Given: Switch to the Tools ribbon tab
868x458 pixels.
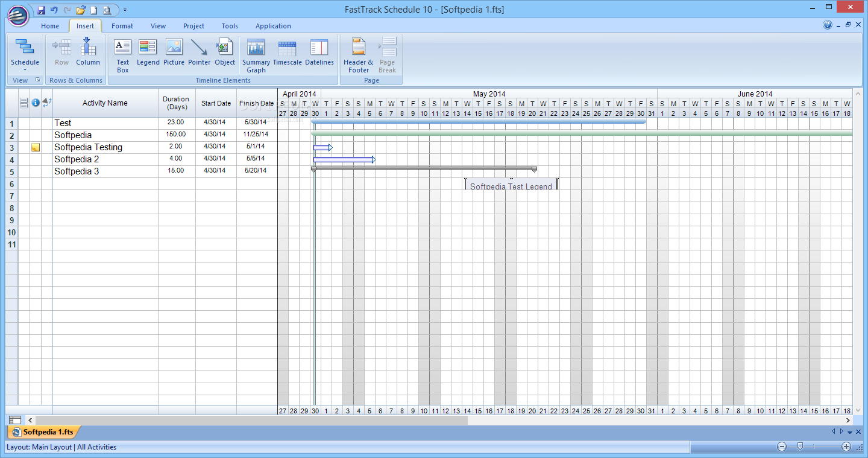Looking at the screenshot, I should [x=230, y=26].
